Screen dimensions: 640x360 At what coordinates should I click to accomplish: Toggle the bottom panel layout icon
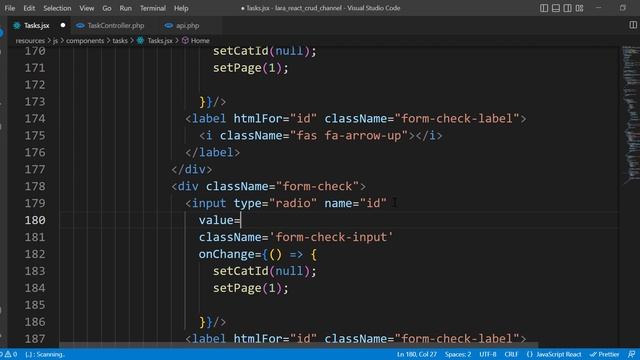556,8
